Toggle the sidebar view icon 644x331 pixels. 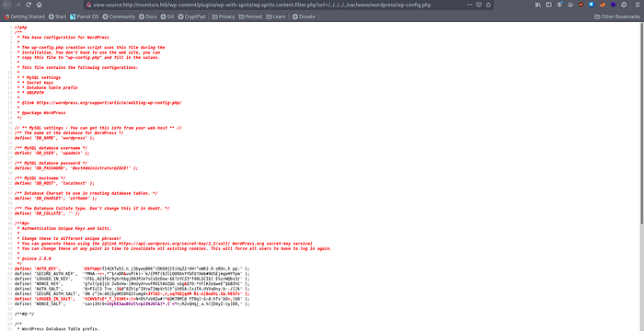point(548,5)
